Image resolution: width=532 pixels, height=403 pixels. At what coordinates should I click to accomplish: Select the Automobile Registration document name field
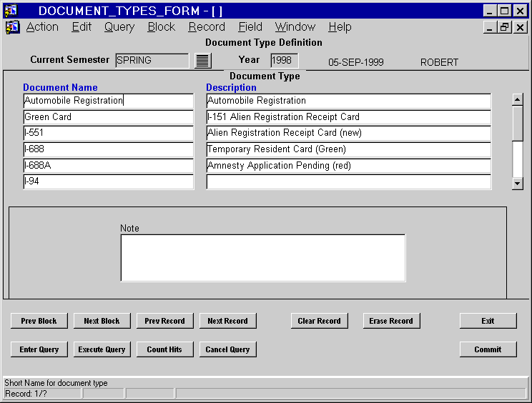coord(109,101)
